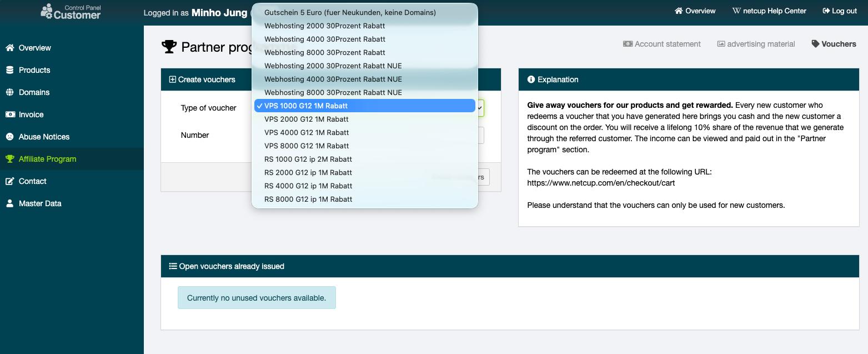Select the checked VPS 1000 G12 option
This screenshot has height=354, width=868.
coord(365,106)
